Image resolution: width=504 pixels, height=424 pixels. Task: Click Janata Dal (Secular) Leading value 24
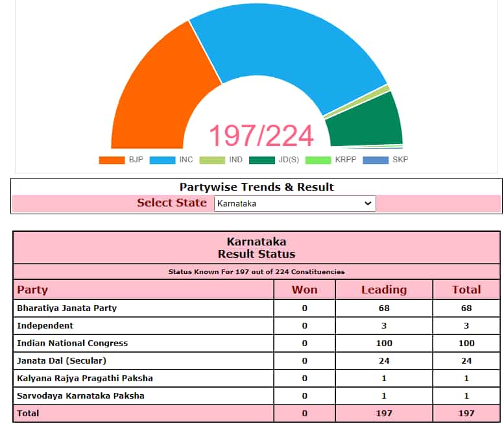click(384, 360)
